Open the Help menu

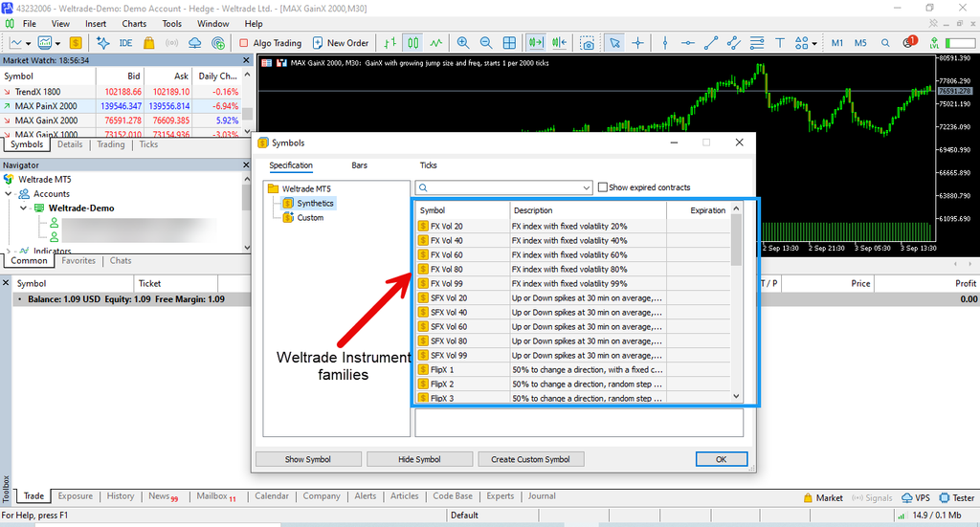(x=253, y=24)
